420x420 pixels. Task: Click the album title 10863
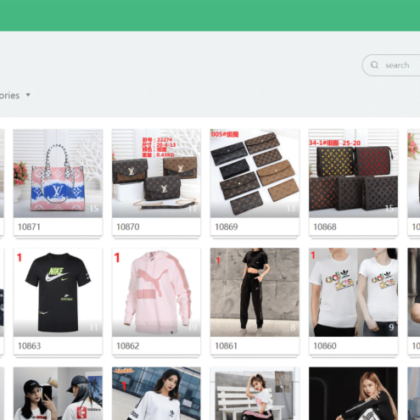[29, 346]
